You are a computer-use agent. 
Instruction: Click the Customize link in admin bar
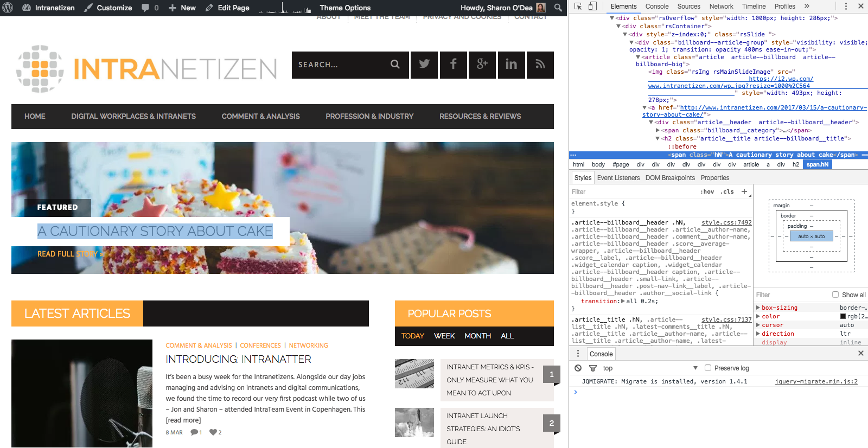[107, 8]
